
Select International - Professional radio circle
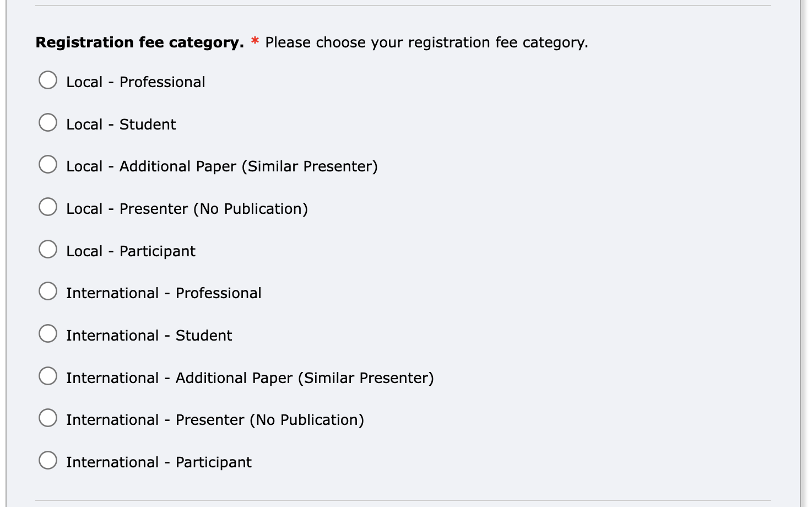[x=48, y=291]
